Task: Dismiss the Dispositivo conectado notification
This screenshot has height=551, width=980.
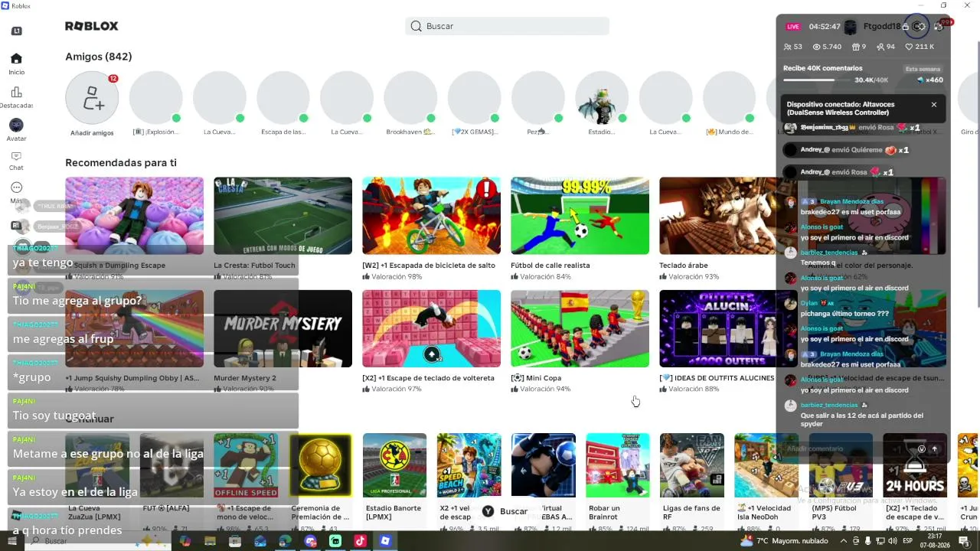Action: (934, 105)
